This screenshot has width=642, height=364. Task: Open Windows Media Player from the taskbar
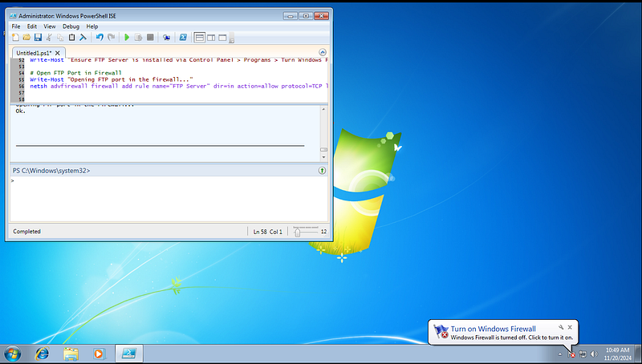(x=99, y=354)
